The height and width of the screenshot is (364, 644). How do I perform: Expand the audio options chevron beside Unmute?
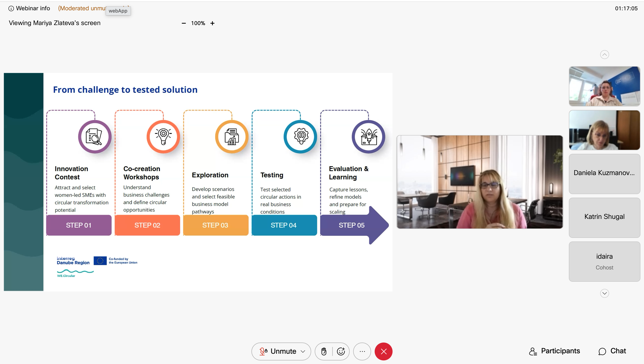303,351
